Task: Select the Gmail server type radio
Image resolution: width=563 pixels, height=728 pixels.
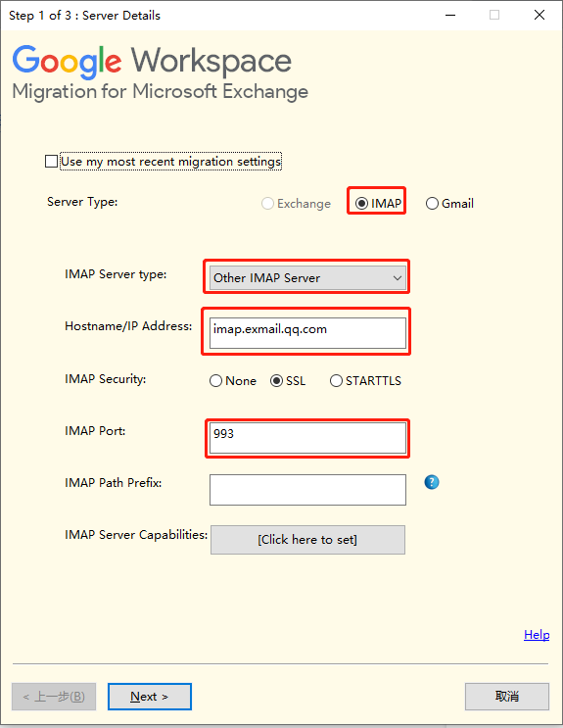Action: click(432, 204)
